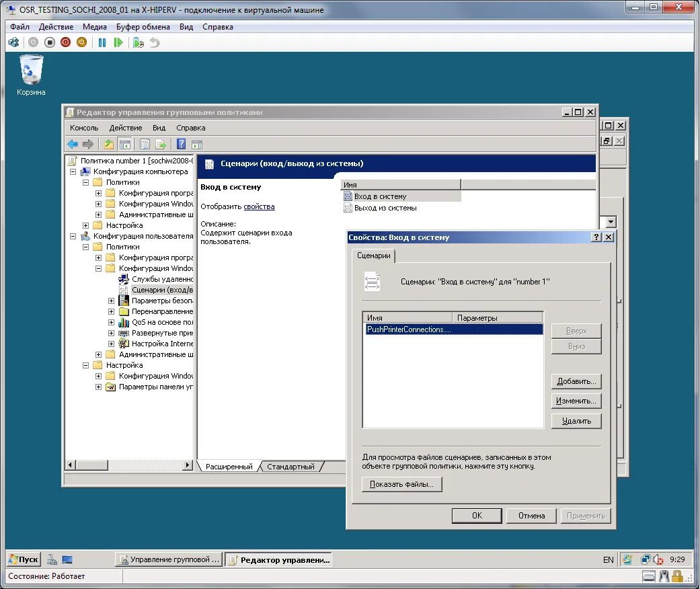Click quick launch Server Manager icon in taskbar

tap(52, 559)
